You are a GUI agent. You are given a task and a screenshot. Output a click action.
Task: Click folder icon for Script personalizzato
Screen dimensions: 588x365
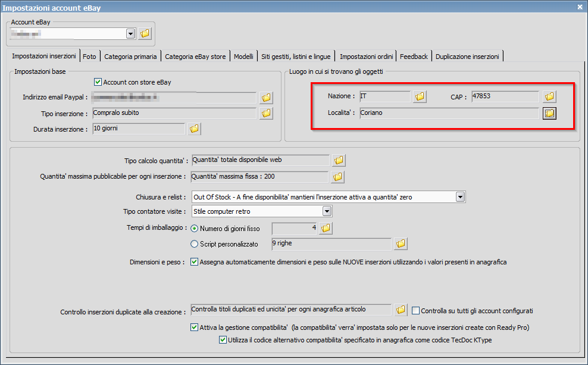401,244
